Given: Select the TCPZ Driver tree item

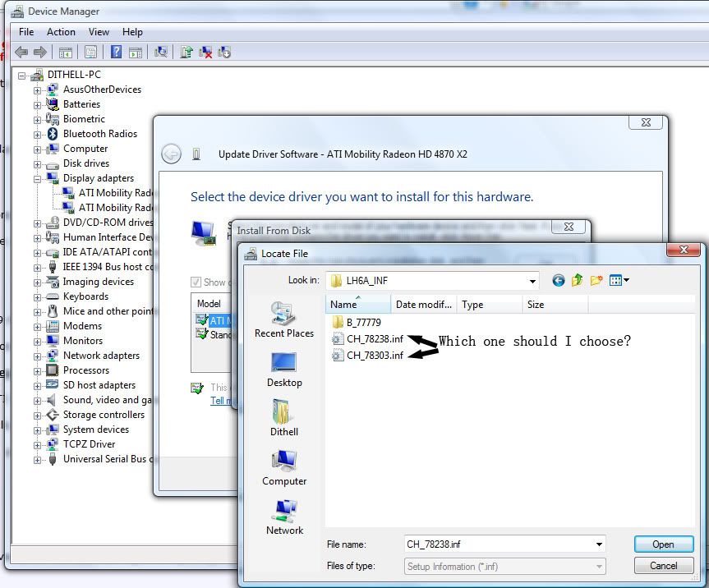Looking at the screenshot, I should coord(89,444).
